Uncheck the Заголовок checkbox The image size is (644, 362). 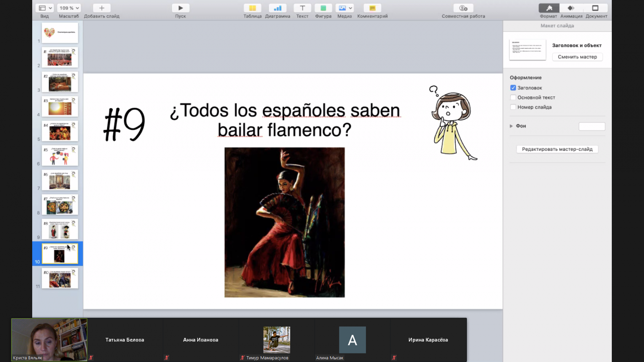click(513, 88)
